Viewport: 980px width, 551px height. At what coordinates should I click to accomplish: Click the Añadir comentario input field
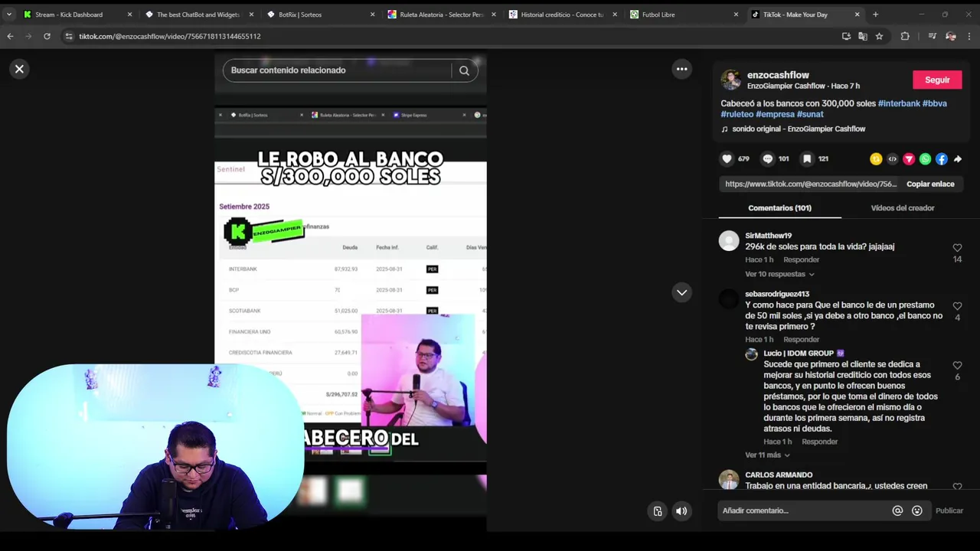pos(804,510)
